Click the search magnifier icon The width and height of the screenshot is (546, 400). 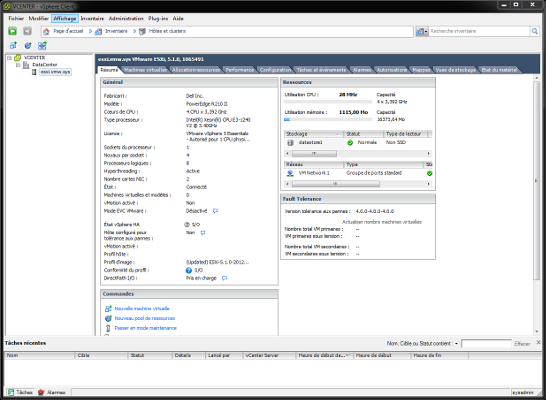535,31
